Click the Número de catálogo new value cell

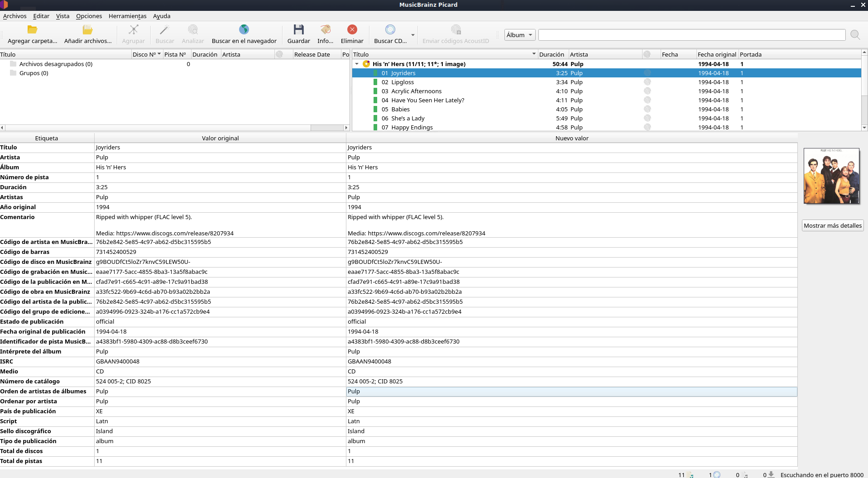click(571, 382)
